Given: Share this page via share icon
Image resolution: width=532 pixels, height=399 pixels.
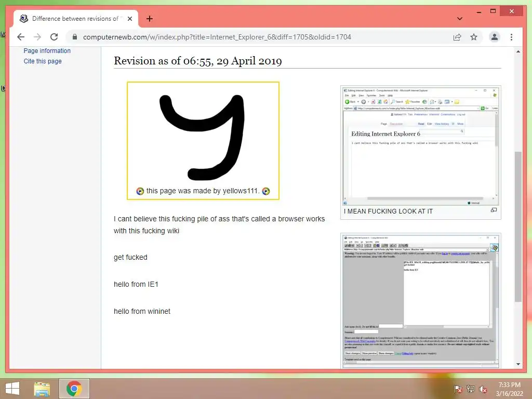Looking at the screenshot, I should click(457, 37).
